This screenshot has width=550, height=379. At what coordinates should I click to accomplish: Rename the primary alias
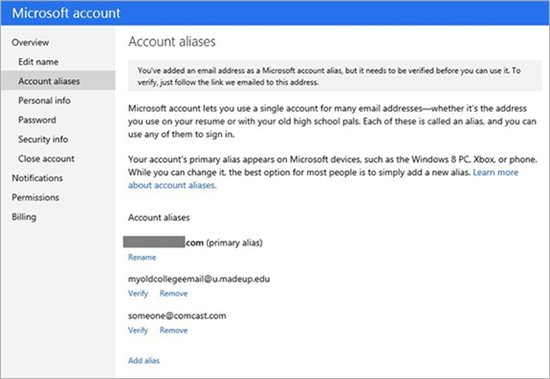(142, 257)
